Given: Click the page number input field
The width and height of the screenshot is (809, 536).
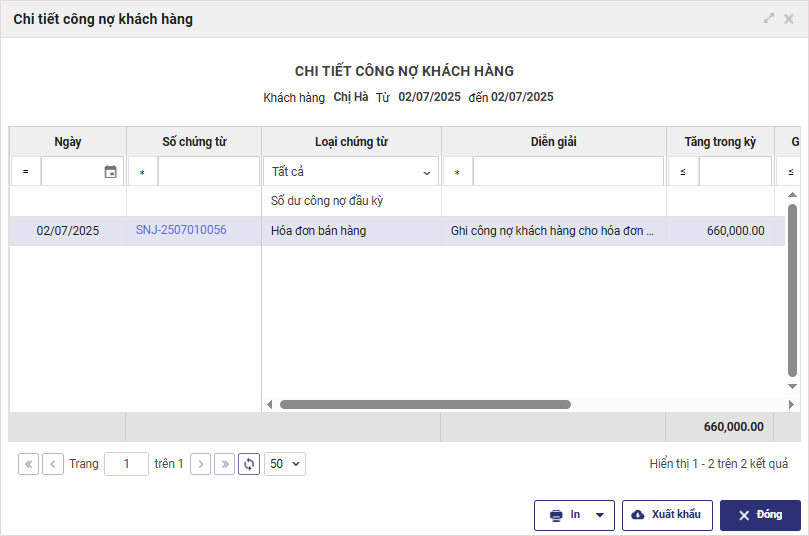Looking at the screenshot, I should click(x=126, y=464).
